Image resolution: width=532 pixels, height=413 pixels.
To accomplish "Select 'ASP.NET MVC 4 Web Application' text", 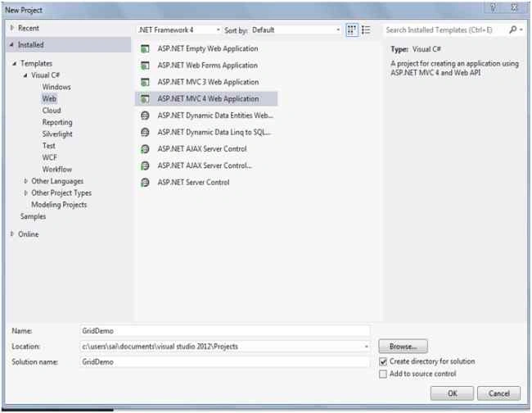I will click(208, 99).
